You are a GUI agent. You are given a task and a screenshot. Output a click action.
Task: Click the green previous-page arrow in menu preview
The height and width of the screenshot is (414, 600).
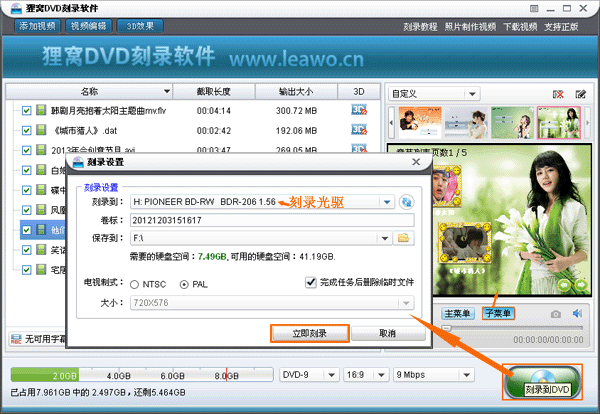click(564, 285)
